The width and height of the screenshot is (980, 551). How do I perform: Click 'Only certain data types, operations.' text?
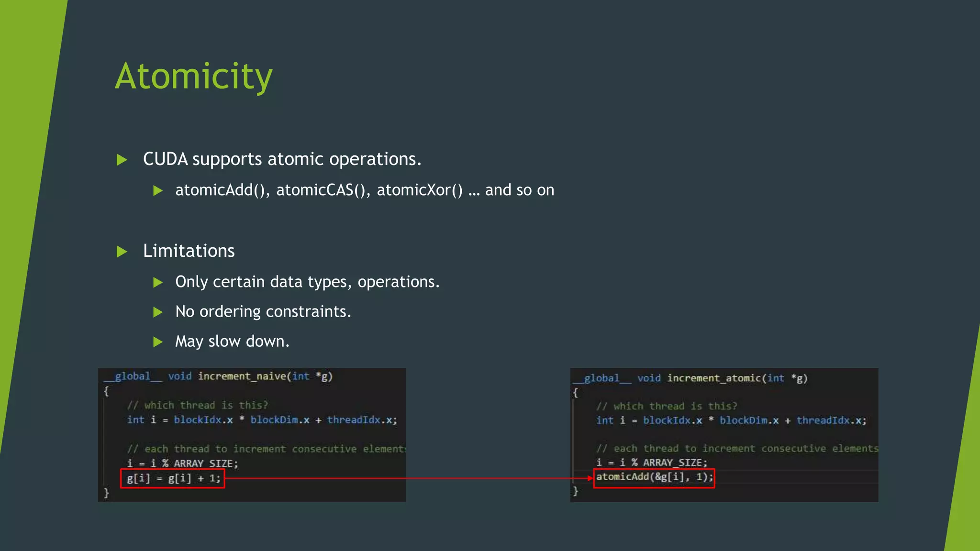click(307, 282)
